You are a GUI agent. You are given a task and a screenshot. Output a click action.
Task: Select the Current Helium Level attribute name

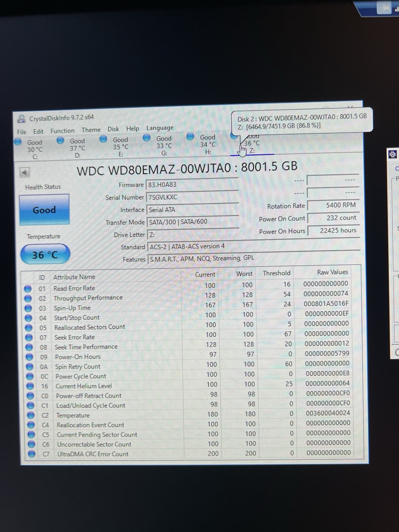(x=84, y=386)
